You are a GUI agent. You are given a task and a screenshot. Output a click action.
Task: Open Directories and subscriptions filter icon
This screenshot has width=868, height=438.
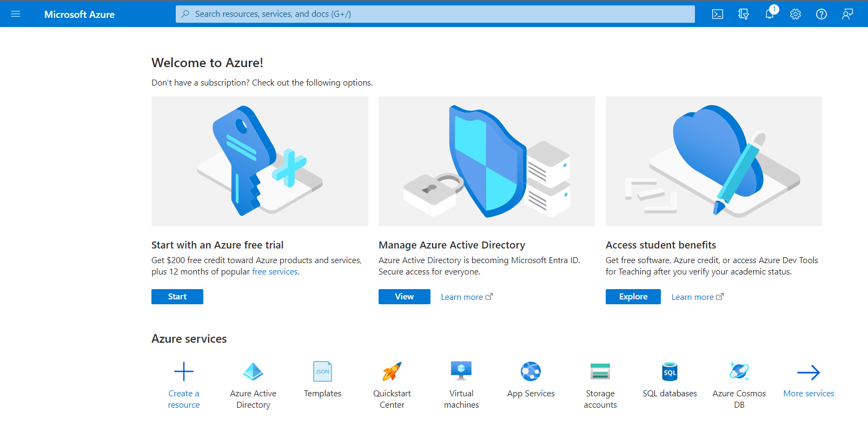point(744,14)
